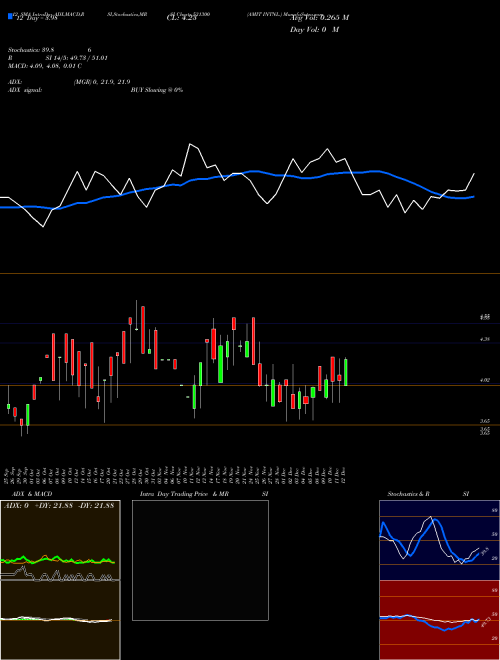This screenshot has height=660, width=500.
Task: Click the 4.38 price axis label
Action: coord(484,339)
